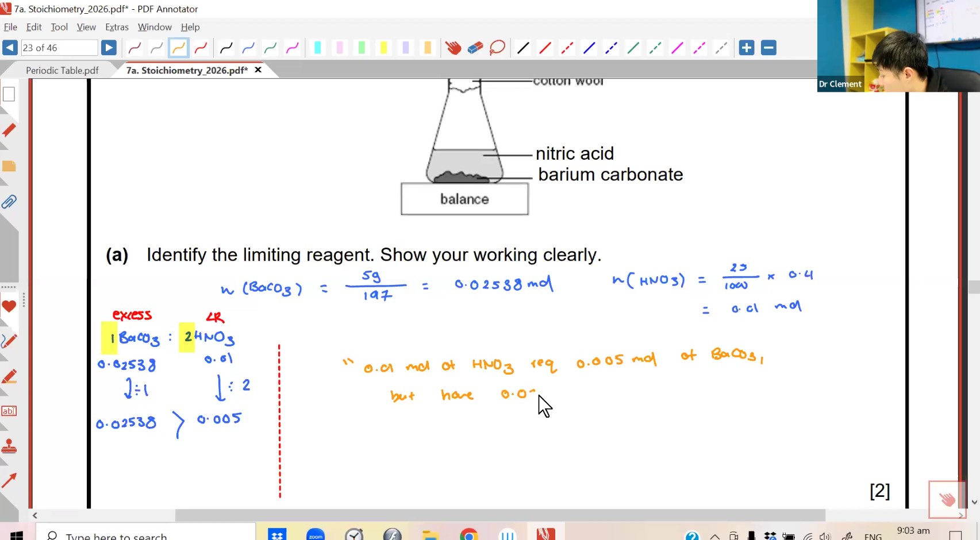Choose the dashed magenta line tool
Screen dimensions: 980x540
click(700, 48)
